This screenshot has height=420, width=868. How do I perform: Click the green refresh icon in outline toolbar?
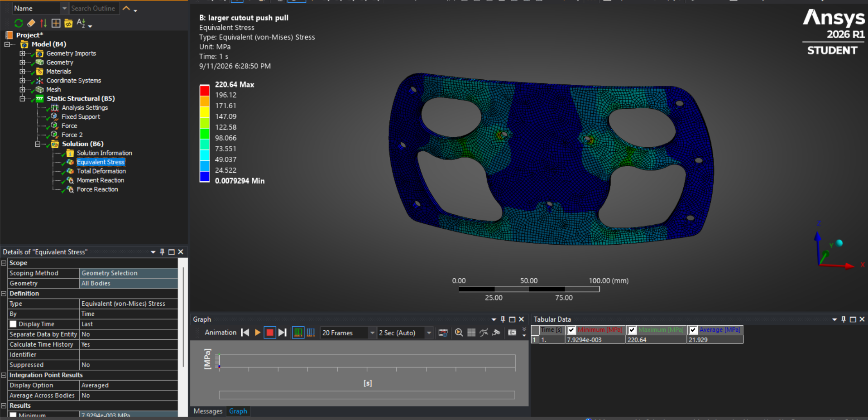(19, 23)
